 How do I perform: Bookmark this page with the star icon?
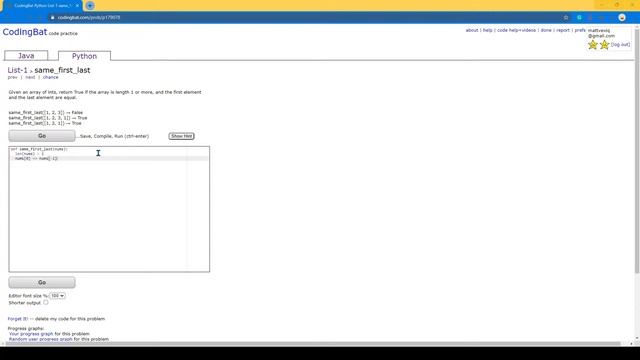click(566, 18)
